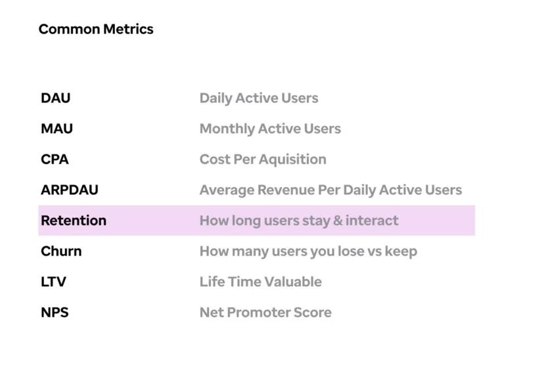Screen dimensions: 552x392
Task: Select the CPA abbreviation
Action: [55, 160]
